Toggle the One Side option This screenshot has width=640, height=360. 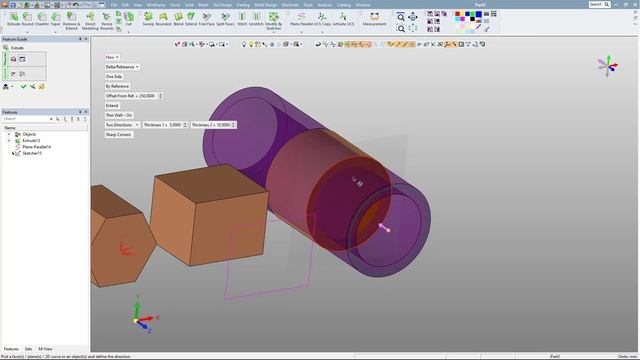pyautogui.click(x=114, y=76)
